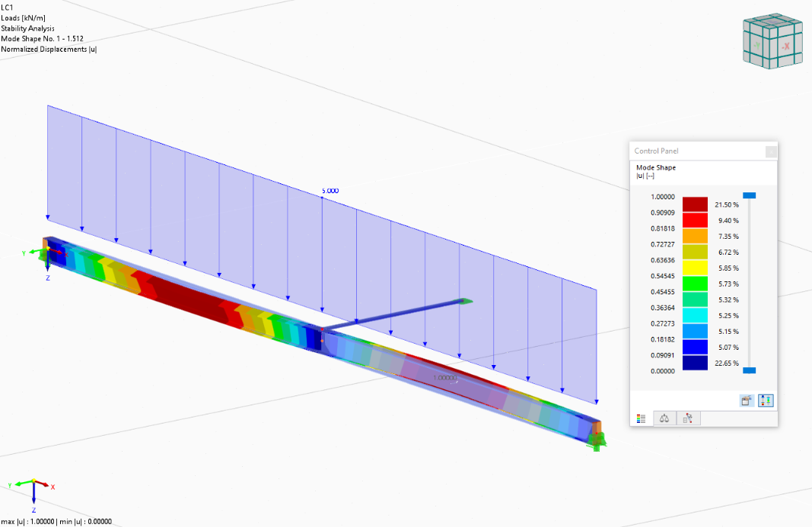Switch to the scaling factors tab with scales icon

pyautogui.click(x=664, y=418)
